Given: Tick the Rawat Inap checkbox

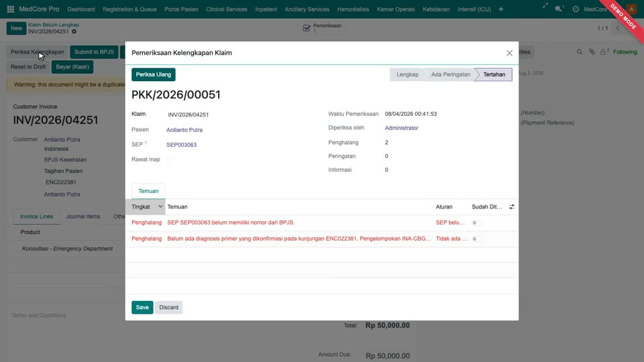Looking at the screenshot, I should tap(169, 160).
